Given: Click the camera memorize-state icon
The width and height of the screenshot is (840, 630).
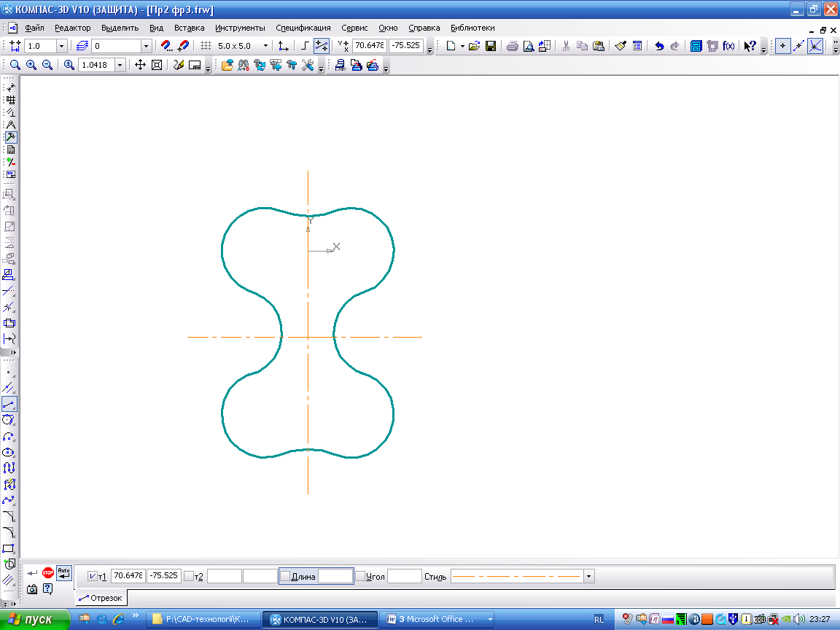Looking at the screenshot, I should [32, 588].
